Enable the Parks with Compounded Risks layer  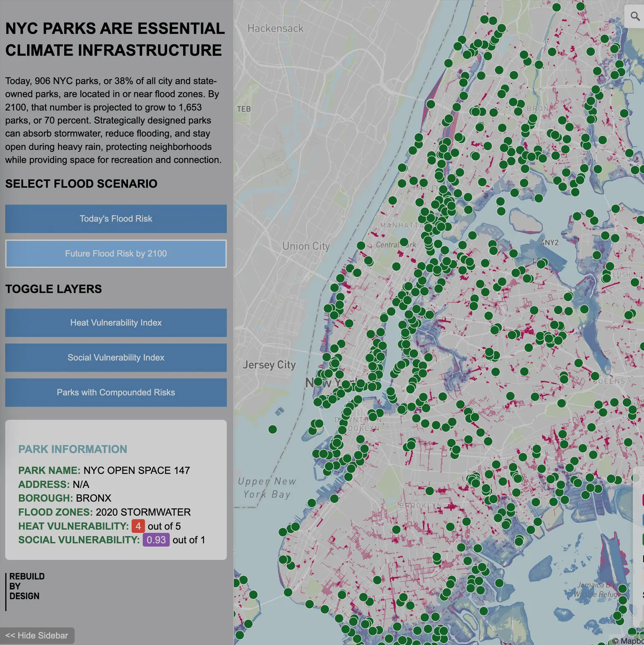116,392
